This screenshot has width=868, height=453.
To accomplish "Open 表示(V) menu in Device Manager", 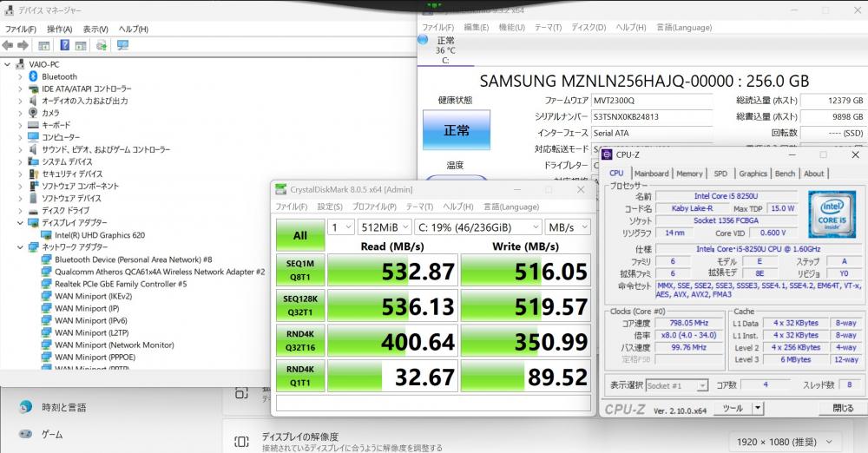I will (x=95, y=30).
